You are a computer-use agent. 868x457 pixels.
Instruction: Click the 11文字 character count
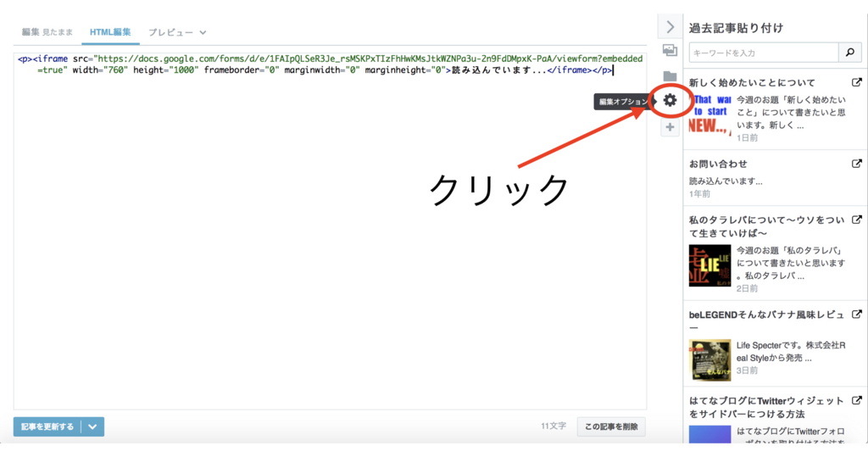pyautogui.click(x=553, y=426)
